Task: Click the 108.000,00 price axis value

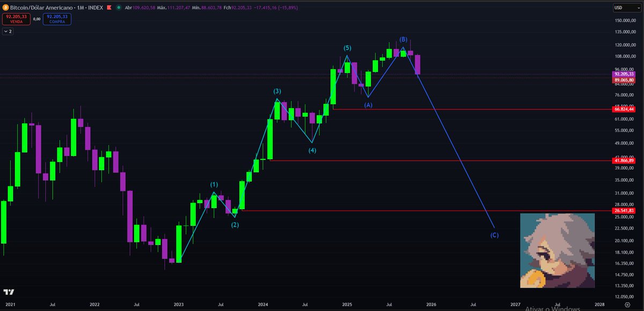Action: (x=625, y=56)
